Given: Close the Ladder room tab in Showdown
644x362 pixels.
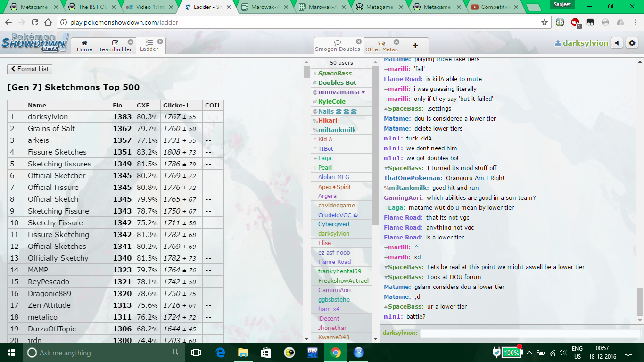Looking at the screenshot, I should pos(160,41).
